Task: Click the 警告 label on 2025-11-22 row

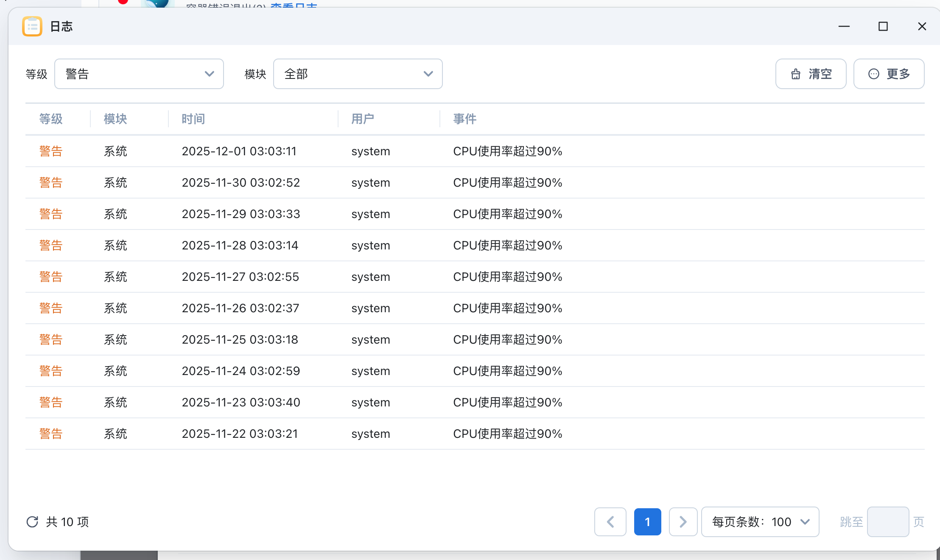Action: pos(50,433)
